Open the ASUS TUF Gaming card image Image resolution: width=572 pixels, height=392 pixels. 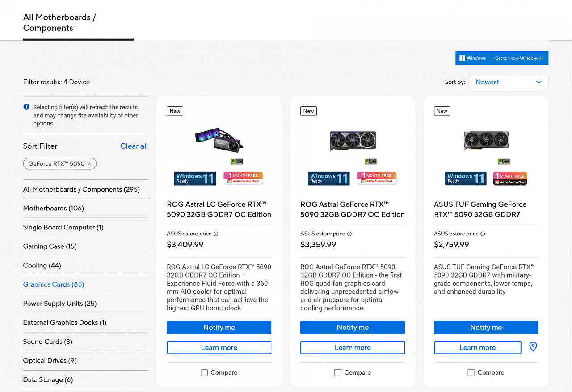[x=486, y=140]
